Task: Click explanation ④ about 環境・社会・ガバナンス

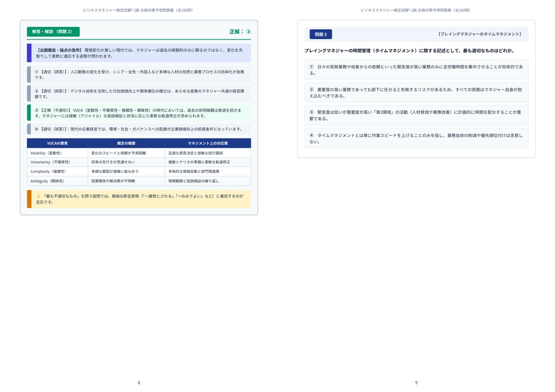Action: (x=139, y=129)
